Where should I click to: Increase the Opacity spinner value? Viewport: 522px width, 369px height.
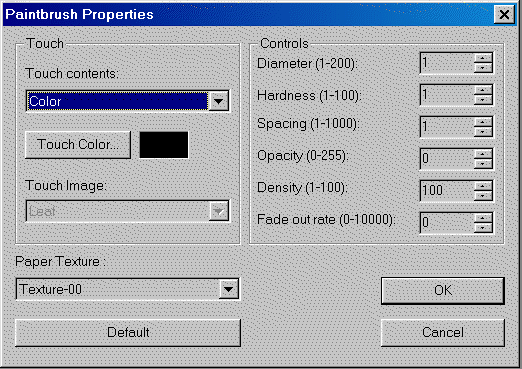tap(483, 154)
